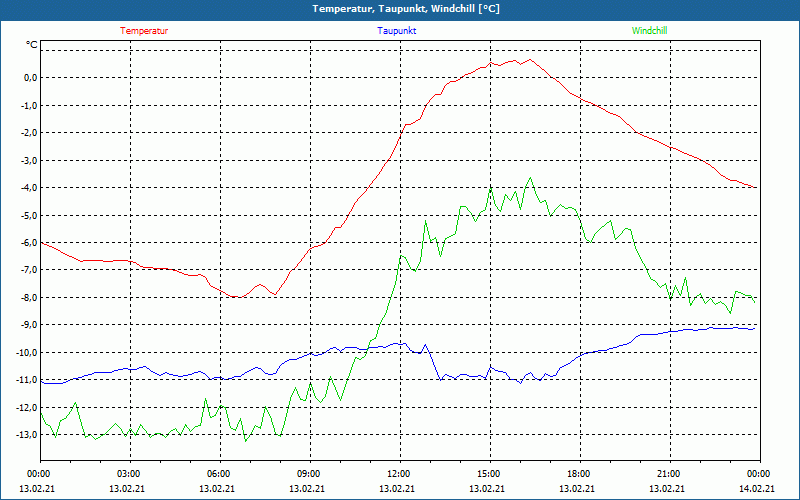Click the date 13.02.21 under 12:00
800x500 pixels.
tap(396, 488)
